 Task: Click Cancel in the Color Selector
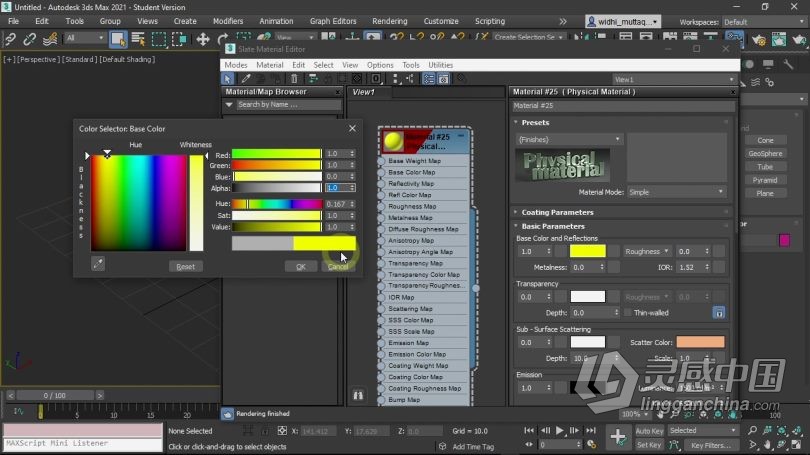pos(338,266)
